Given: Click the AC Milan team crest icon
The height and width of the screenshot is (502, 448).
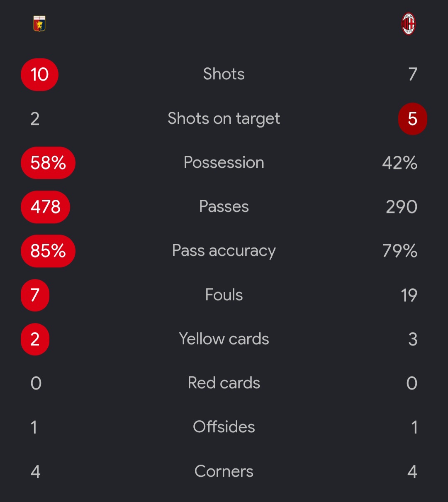Looking at the screenshot, I should (x=409, y=24).
